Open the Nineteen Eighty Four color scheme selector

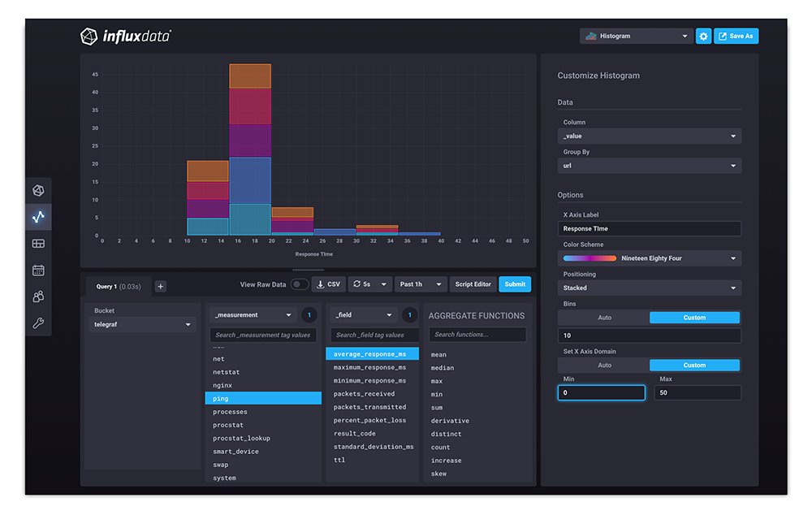650,258
